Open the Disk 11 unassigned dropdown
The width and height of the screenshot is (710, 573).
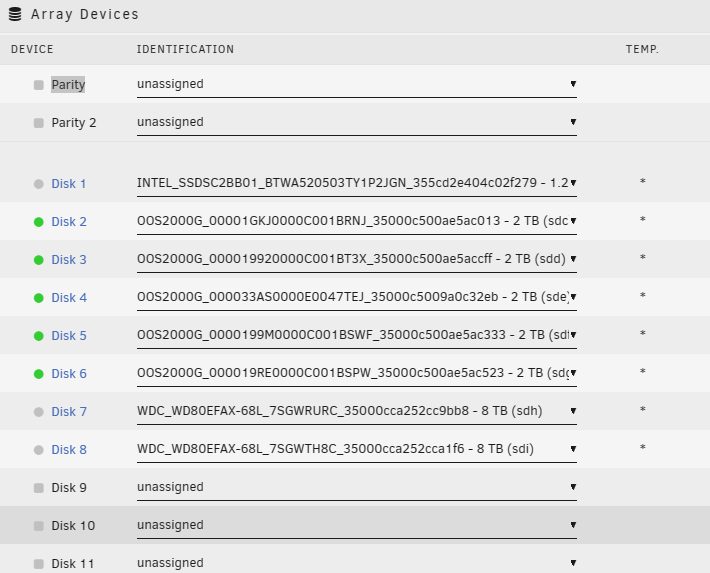coord(357,563)
